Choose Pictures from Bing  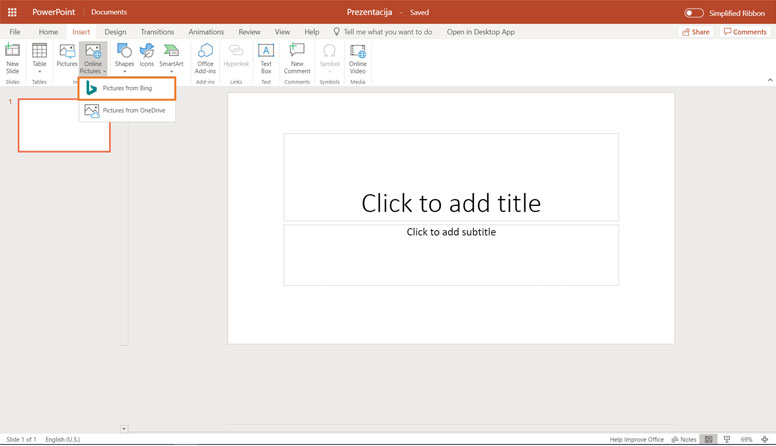[x=127, y=88]
